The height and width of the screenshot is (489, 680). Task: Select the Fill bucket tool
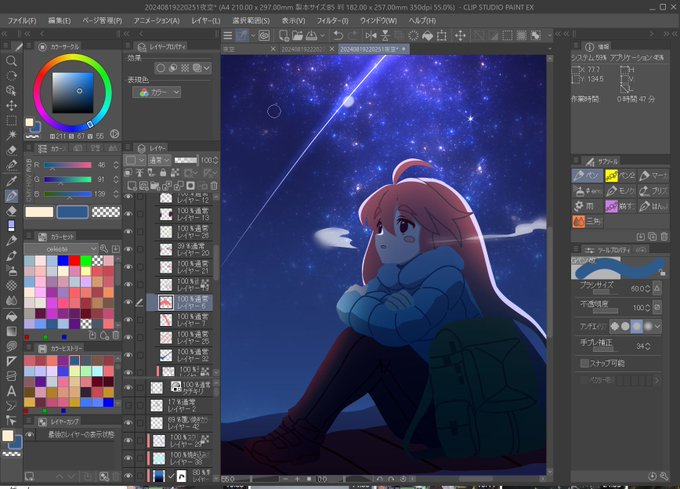[x=11, y=316]
